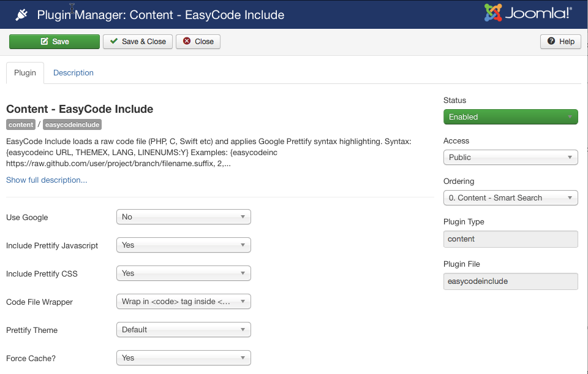Open the Prettify Theme dropdown
This screenshot has height=374, width=588.
[x=183, y=330]
